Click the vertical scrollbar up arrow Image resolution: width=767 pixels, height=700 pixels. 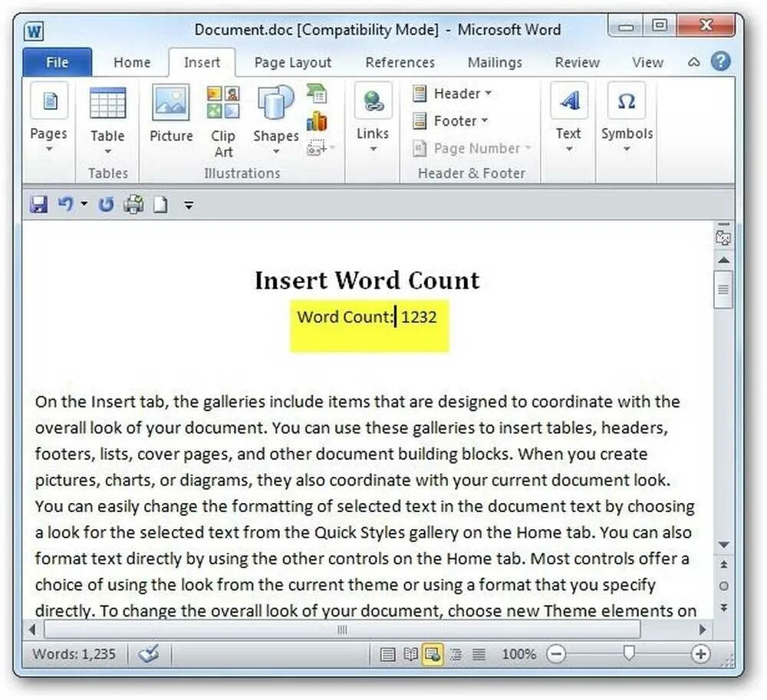724,261
